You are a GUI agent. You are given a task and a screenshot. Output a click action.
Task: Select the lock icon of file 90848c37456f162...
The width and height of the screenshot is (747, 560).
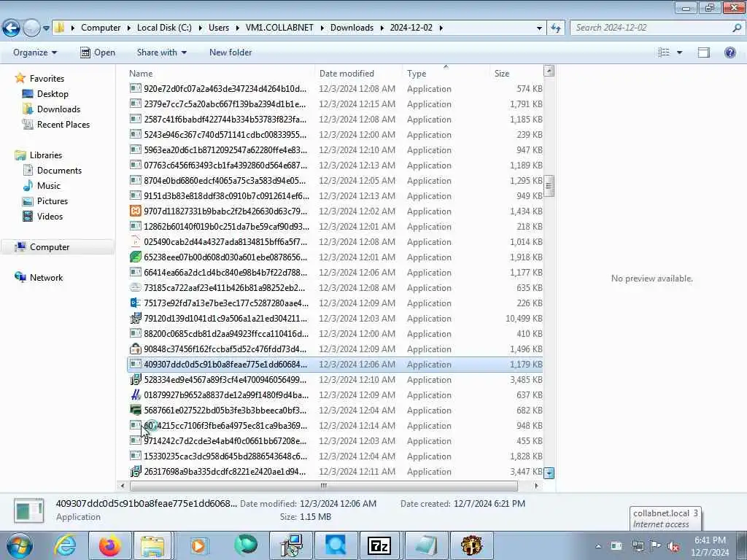135,349
